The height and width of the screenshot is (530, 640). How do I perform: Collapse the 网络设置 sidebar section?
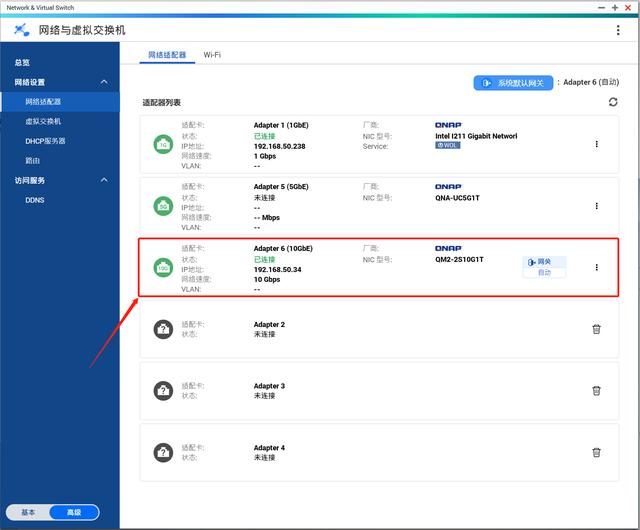tap(104, 82)
